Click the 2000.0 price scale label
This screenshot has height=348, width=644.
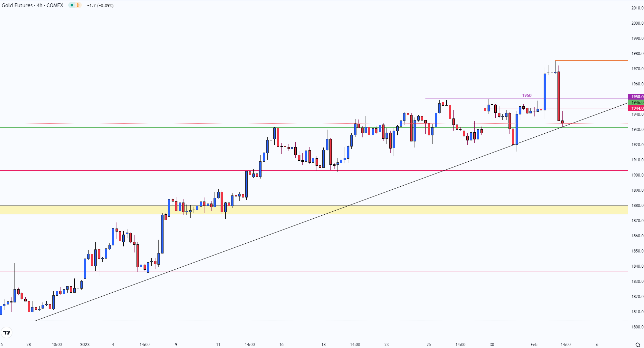[637, 23]
